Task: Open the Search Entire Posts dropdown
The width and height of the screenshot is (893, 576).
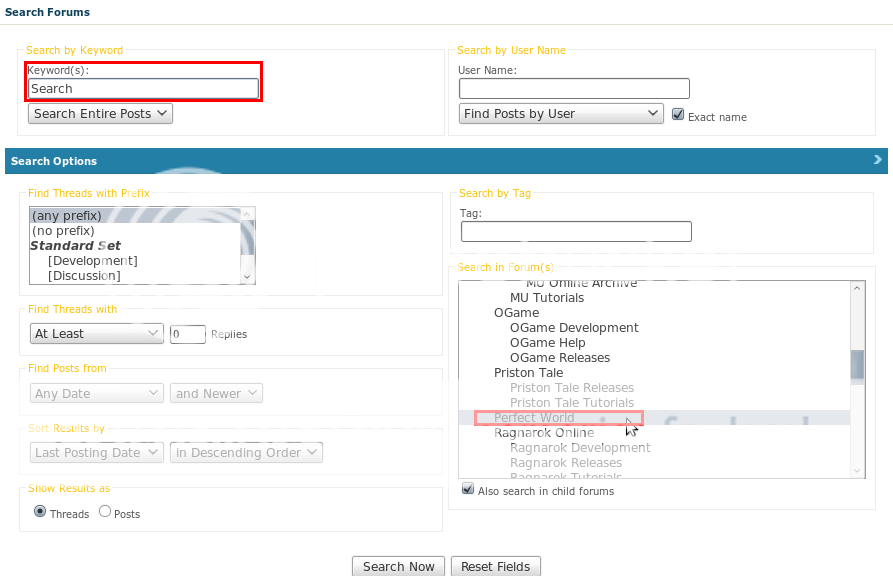Action: point(100,114)
